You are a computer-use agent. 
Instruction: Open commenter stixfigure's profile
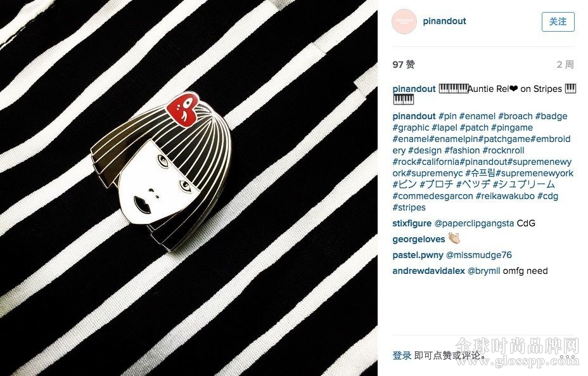coord(412,223)
